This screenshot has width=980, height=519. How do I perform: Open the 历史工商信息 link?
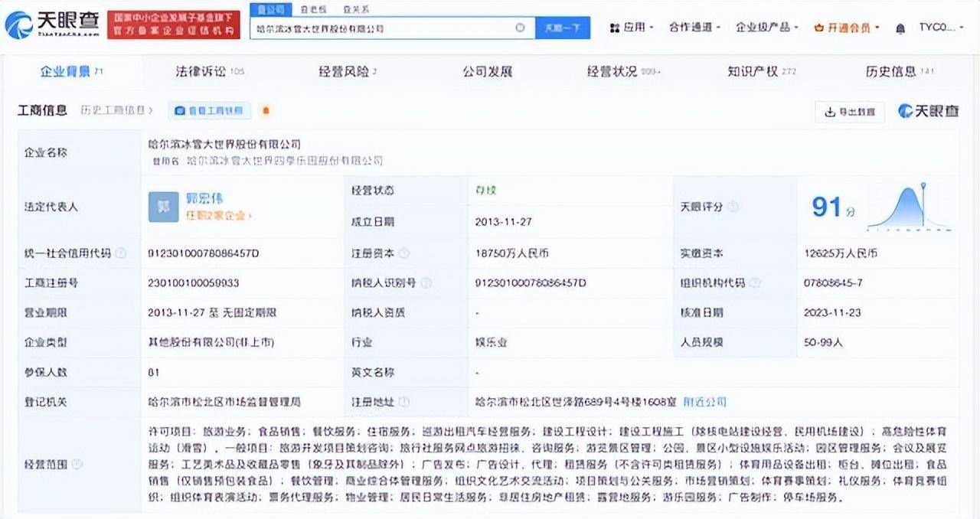tap(116, 110)
